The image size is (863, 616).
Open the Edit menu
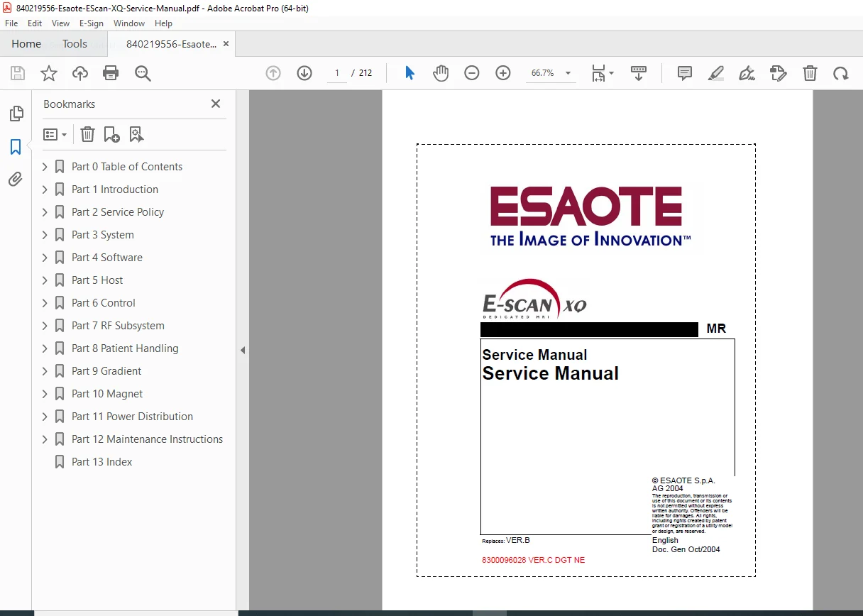tap(35, 23)
